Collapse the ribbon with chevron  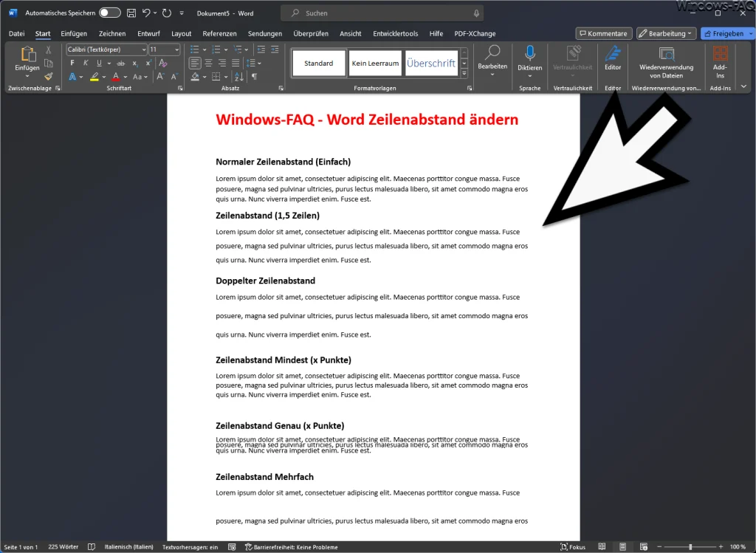click(743, 87)
